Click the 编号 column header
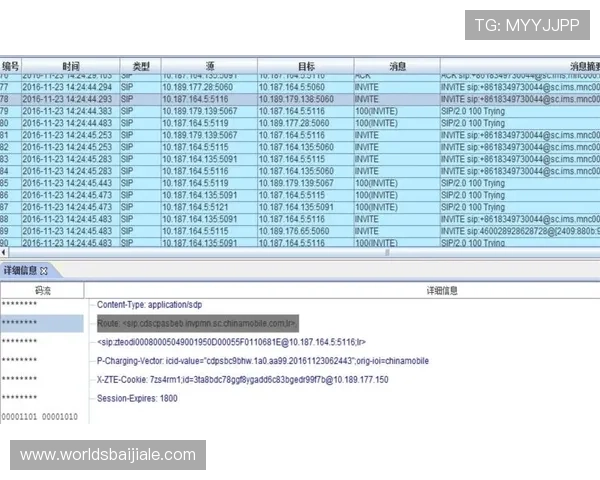The height and width of the screenshot is (480, 600). 9,66
